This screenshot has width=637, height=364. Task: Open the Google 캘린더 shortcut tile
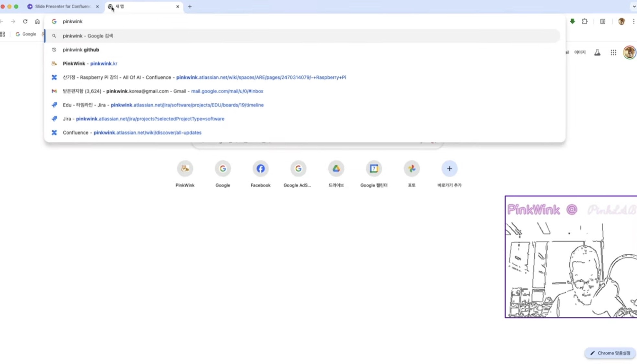374,174
